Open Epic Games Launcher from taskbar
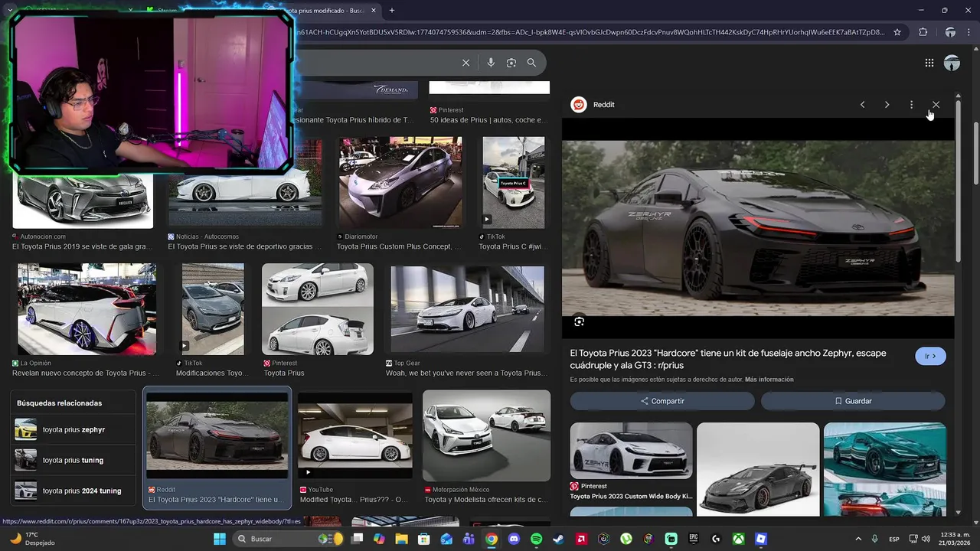 coord(694,539)
